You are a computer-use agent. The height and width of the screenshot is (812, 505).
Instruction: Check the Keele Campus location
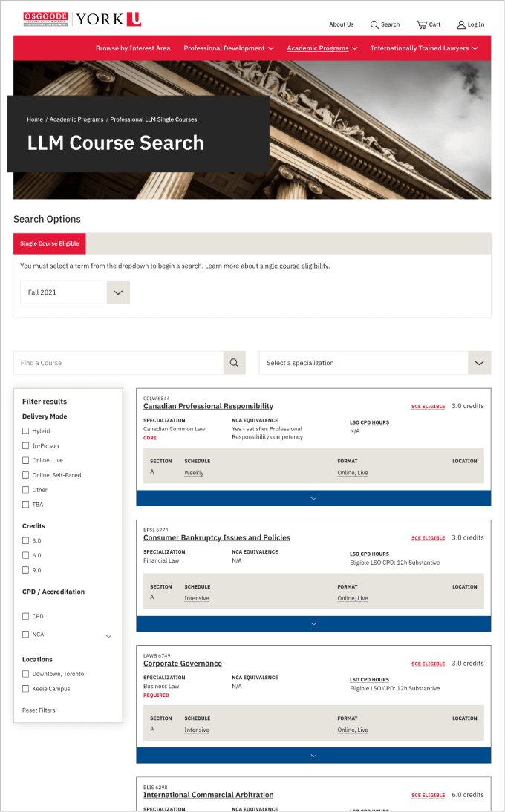25,689
